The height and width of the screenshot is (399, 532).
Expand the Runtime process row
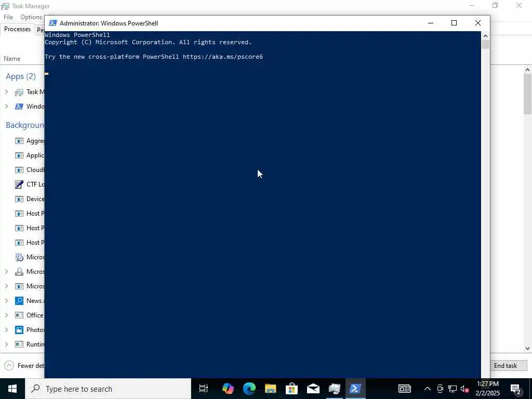6,344
